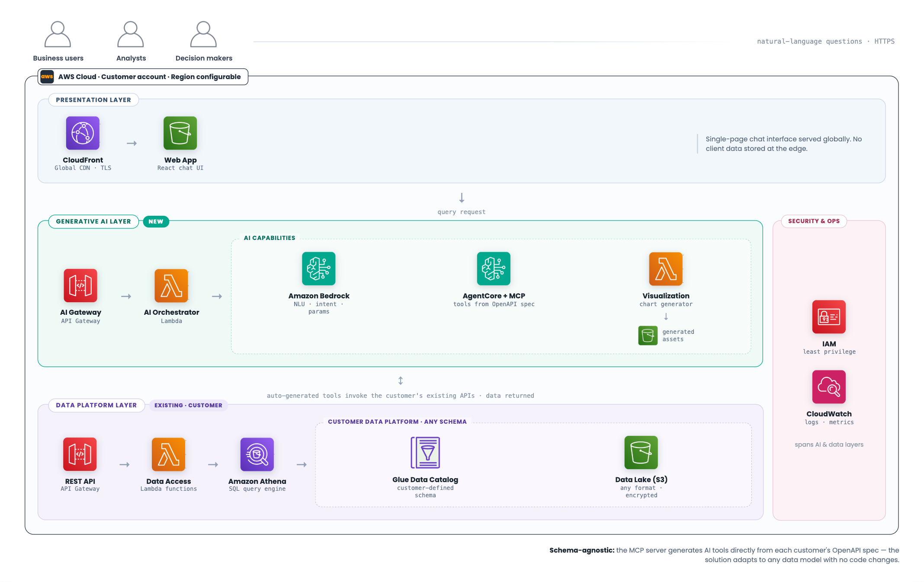Click the Data Access Lambda icon
Screen dimensions: 924x582
pyautogui.click(x=169, y=454)
